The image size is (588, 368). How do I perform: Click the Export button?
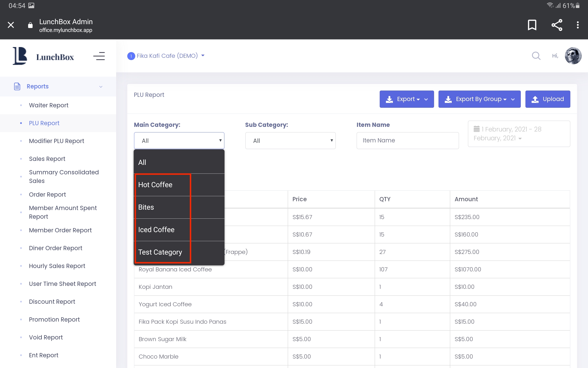pos(407,99)
